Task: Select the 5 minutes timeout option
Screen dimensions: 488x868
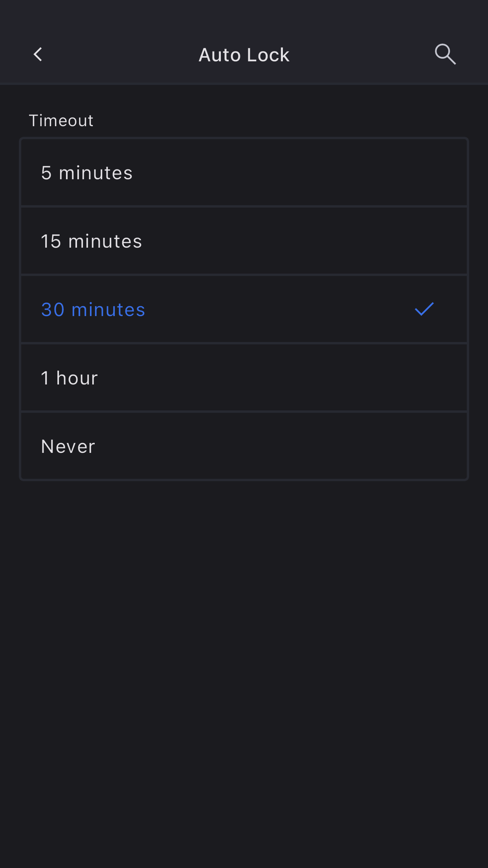Action: (x=244, y=173)
